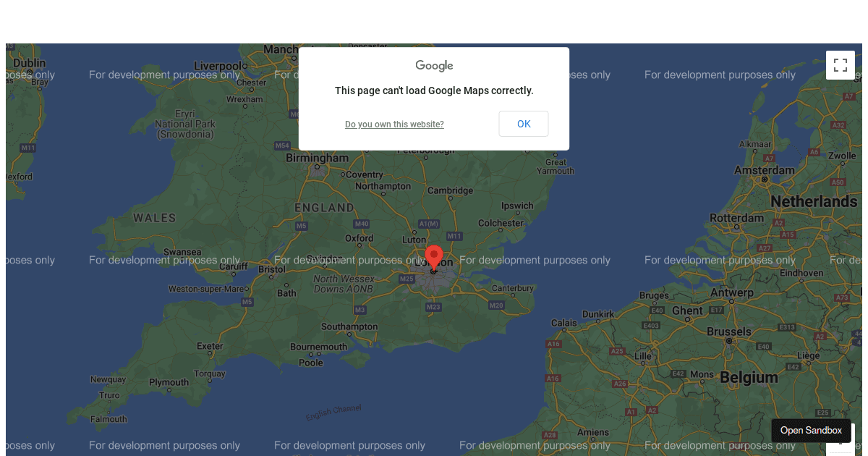The width and height of the screenshot is (868, 456).
Task: Click the Poole label
Action: coord(311,363)
